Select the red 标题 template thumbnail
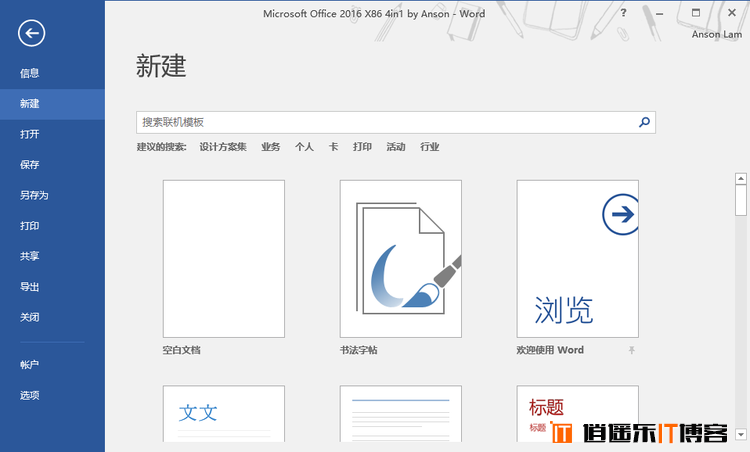Image resolution: width=750 pixels, height=452 pixels. pos(577,413)
